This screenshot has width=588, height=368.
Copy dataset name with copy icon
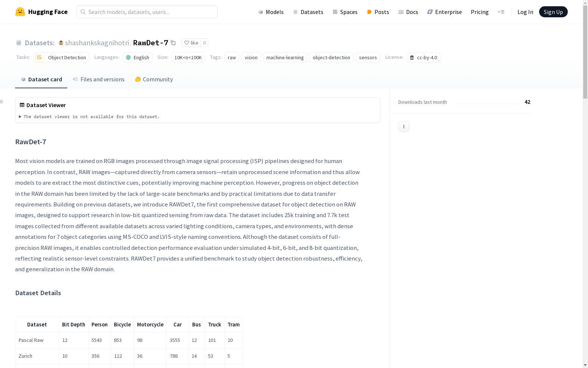click(x=173, y=43)
